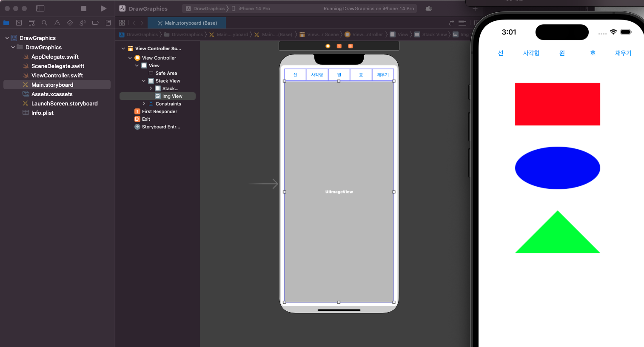Click the 원 button on storyboard canvas

pos(339,75)
